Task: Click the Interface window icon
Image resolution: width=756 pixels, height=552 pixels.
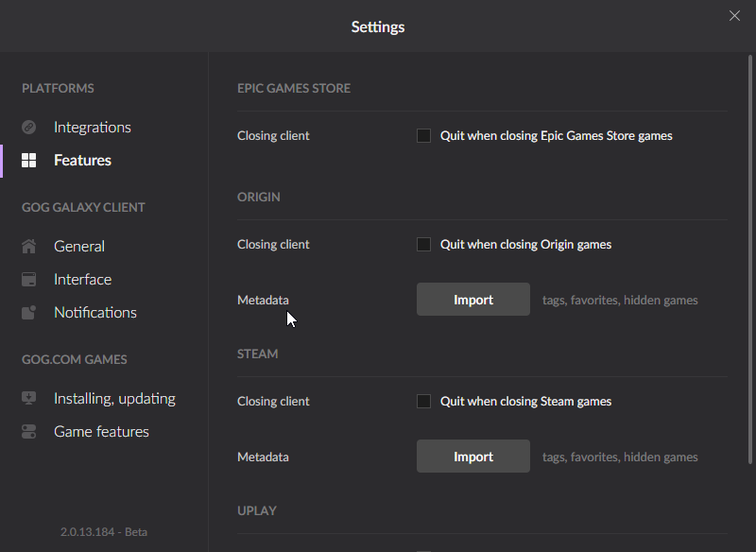Action: [29, 280]
